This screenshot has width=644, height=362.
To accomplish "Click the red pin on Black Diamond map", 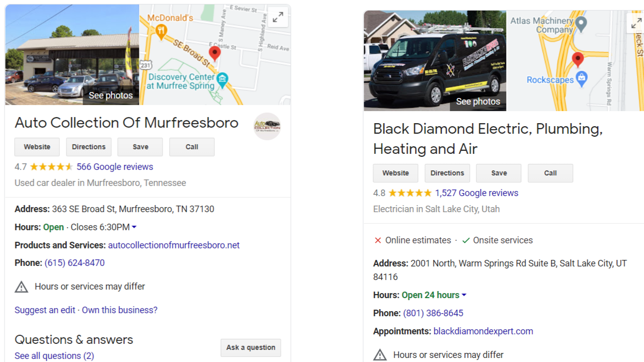I will 578,59.
